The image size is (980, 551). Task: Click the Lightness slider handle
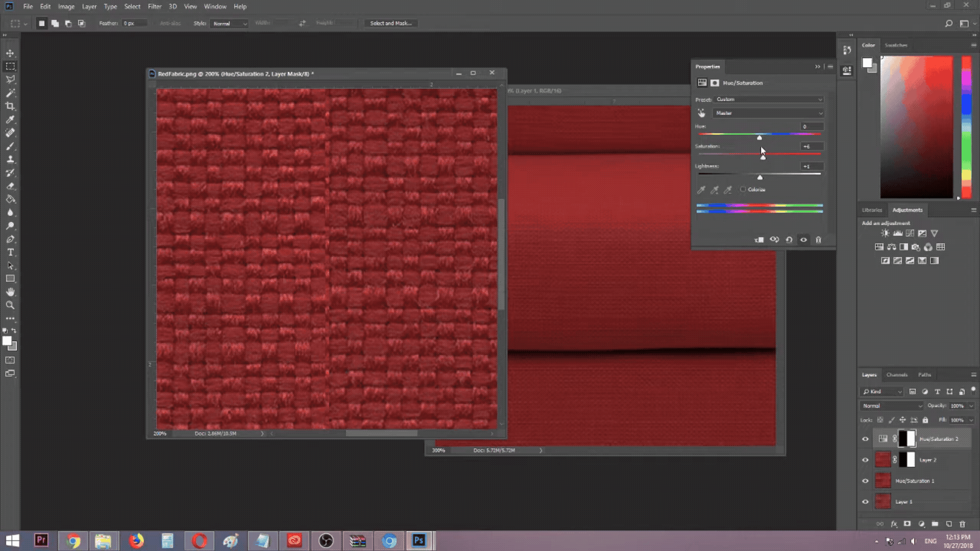760,178
